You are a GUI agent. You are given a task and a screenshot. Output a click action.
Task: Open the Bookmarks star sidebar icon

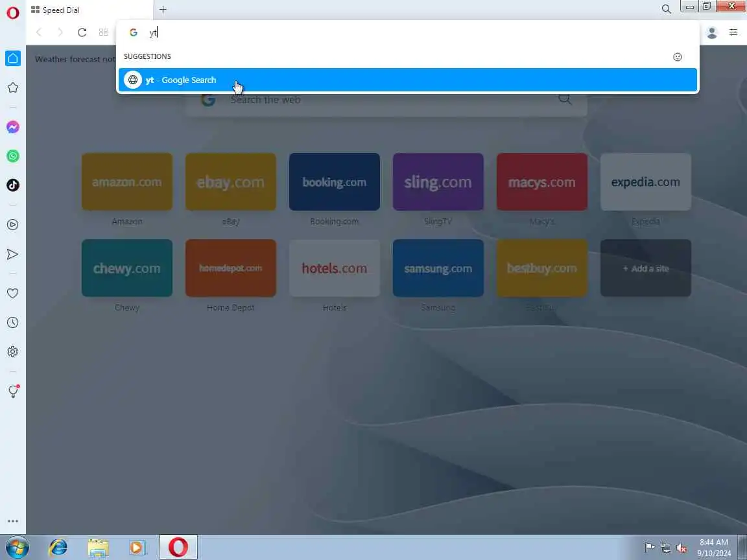(x=13, y=87)
